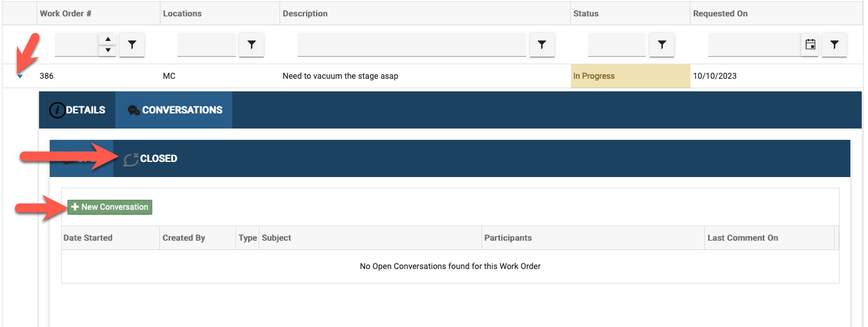Image resolution: width=868 pixels, height=327 pixels.
Task: Collapse work order 386 row expander
Action: [x=20, y=76]
